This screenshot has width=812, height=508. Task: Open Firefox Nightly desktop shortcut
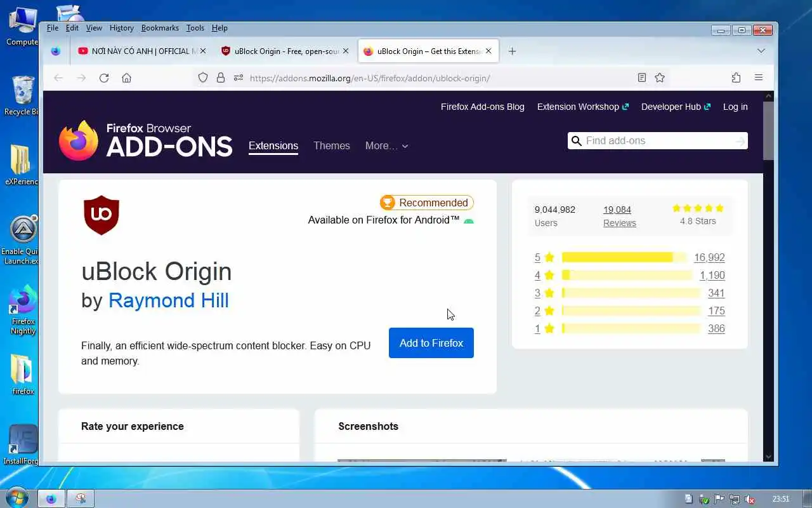click(23, 310)
